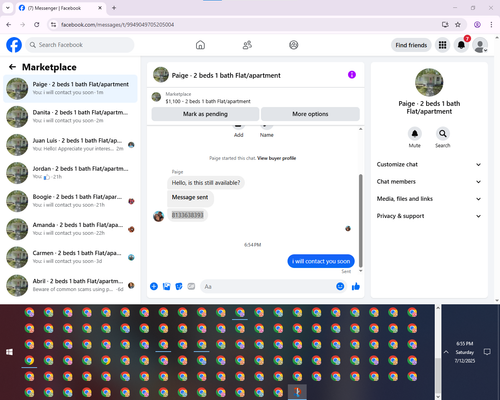The image size is (500, 400).
Task: Open more actions plus icon in composer
Action: (x=154, y=286)
